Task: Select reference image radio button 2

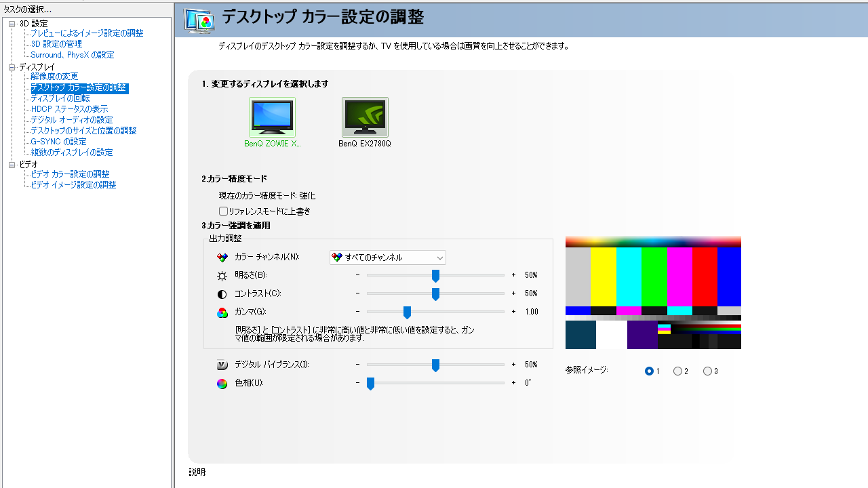Action: point(677,371)
